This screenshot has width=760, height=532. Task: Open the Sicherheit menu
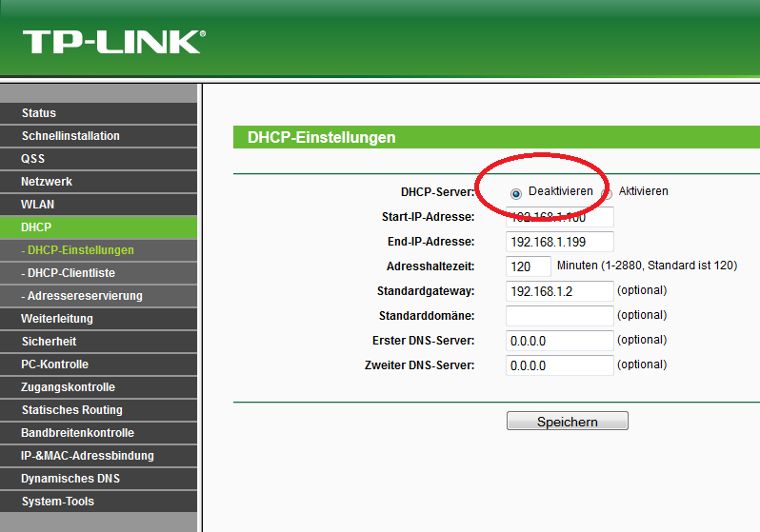pos(98,342)
